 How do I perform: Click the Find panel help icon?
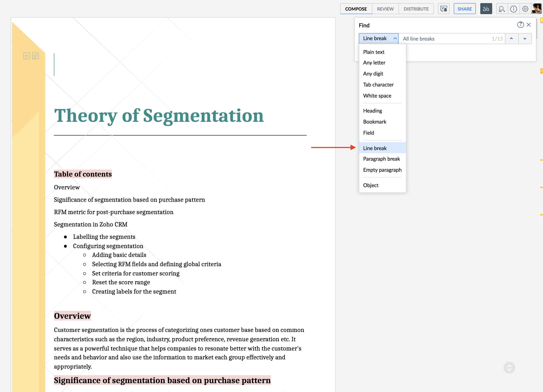pyautogui.click(x=520, y=25)
